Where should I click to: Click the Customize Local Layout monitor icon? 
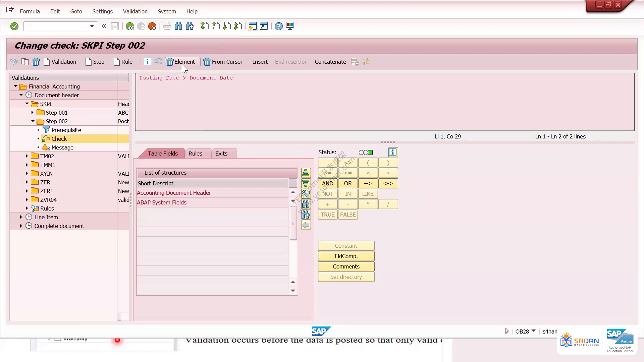tap(290, 26)
